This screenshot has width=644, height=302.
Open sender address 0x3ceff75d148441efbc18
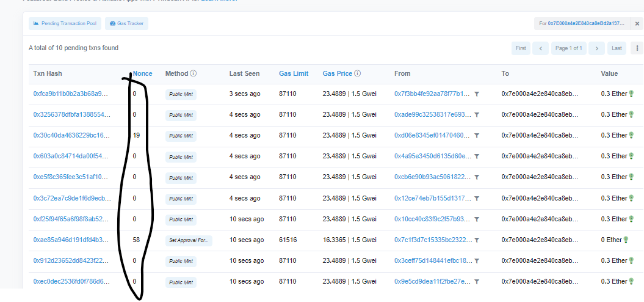click(x=433, y=260)
